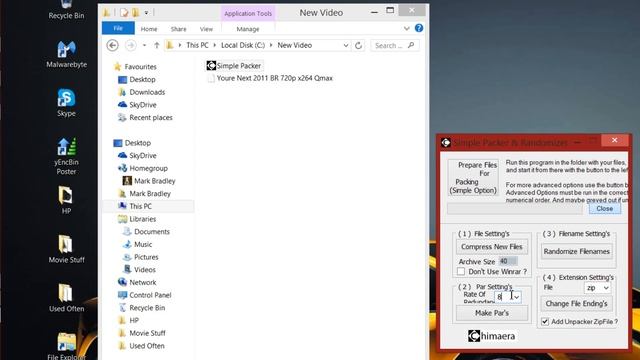The image size is (640, 360).
Task: Expand the Explorer ribbon chevron
Action: 407,28
